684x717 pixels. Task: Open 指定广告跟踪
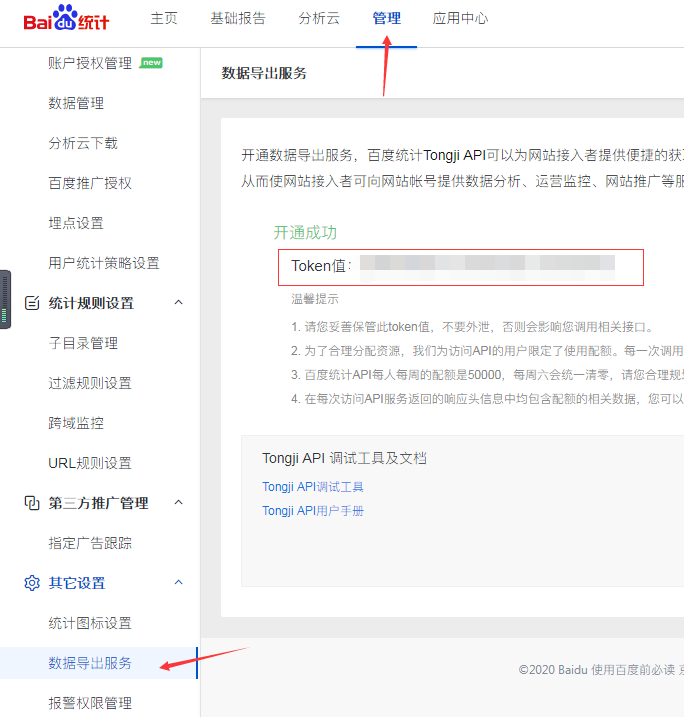coord(90,543)
